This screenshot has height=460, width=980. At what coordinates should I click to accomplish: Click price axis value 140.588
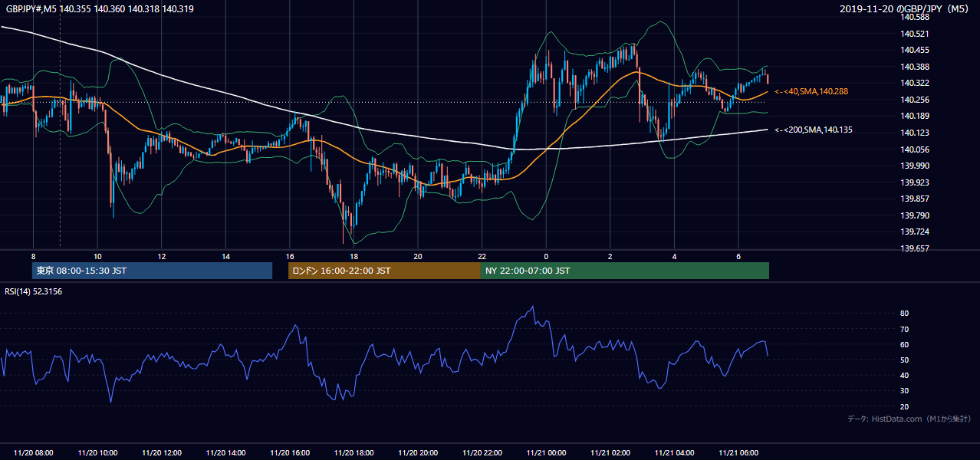(916, 17)
